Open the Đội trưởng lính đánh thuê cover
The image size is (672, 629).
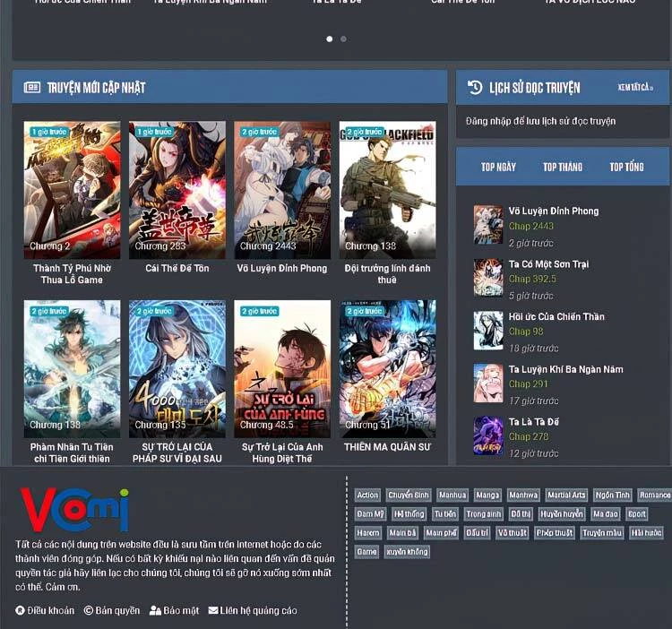(x=387, y=190)
